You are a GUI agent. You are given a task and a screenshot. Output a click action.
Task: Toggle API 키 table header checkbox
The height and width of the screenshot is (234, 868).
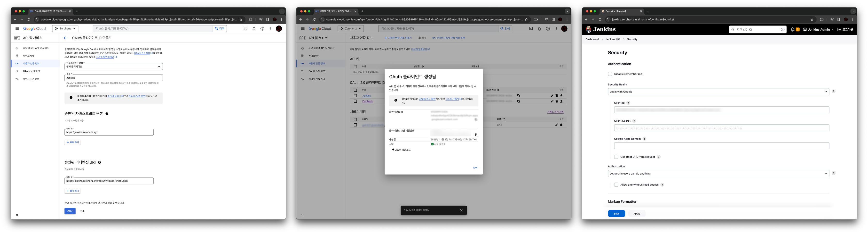355,67
